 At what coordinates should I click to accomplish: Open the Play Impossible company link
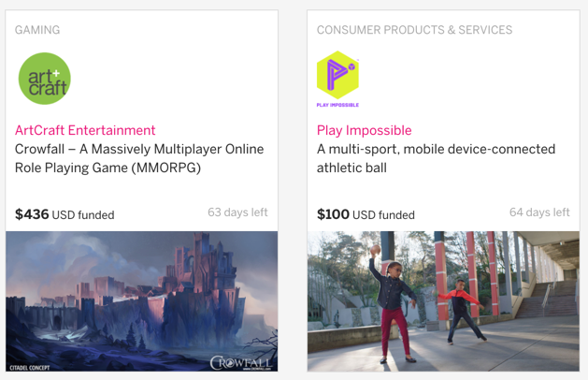pyautogui.click(x=365, y=130)
